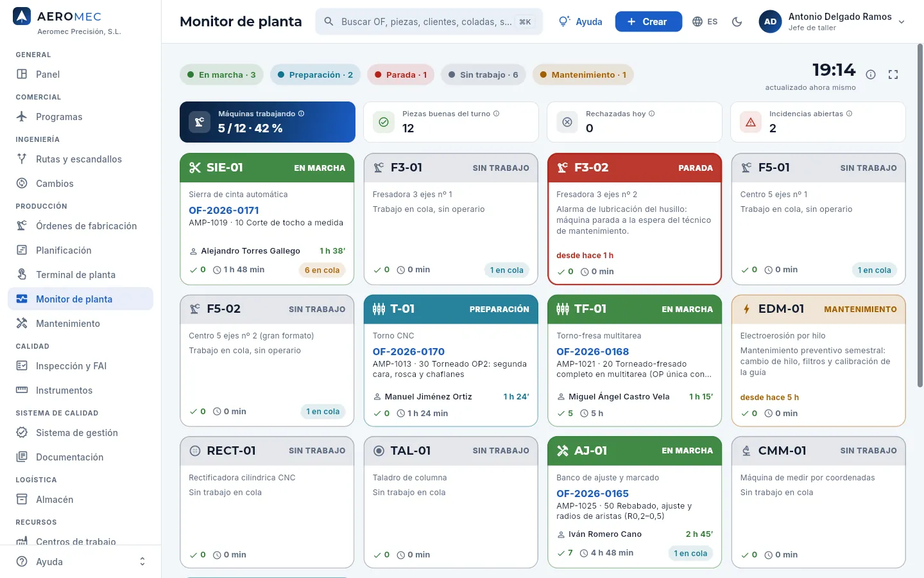Viewport: 924px width, 578px height.
Task: Open the F3-02 PARADA machine card header
Action: coord(635,168)
